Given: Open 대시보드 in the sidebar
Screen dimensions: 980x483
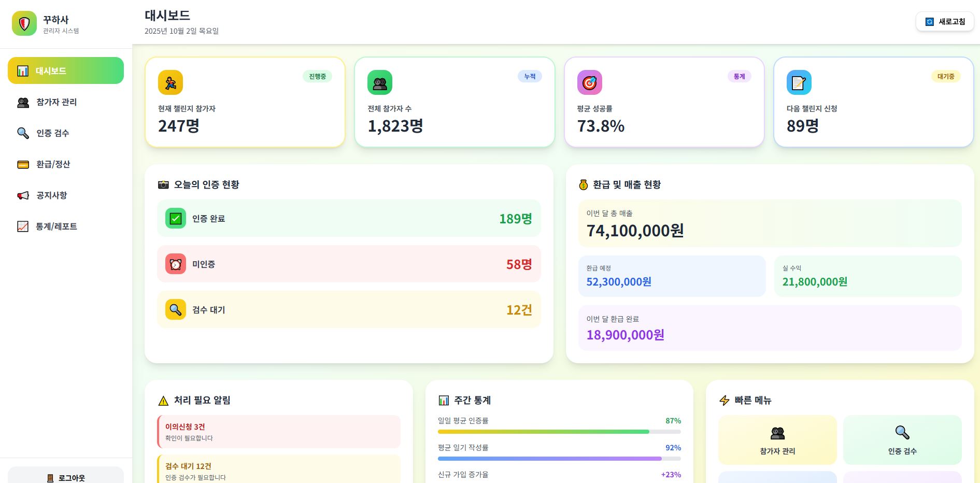Looking at the screenshot, I should (x=66, y=70).
